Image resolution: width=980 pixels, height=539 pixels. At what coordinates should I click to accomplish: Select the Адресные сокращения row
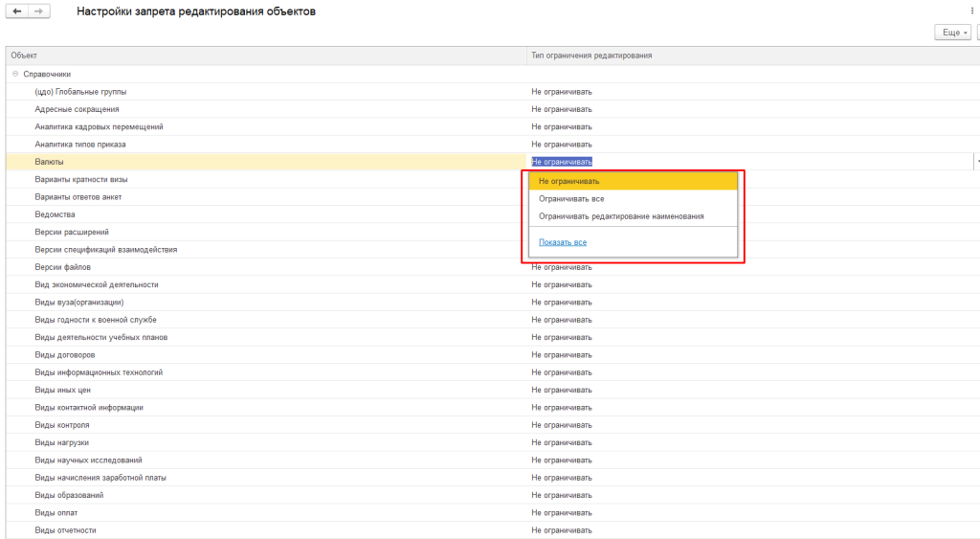[77, 109]
